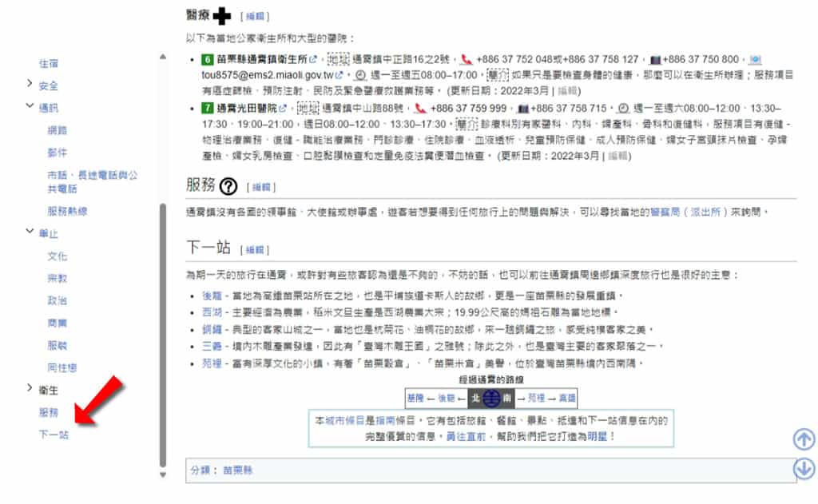Viewport: 818px width, 504px height.
Task: Edit the 醫療 section
Action: 255,17
